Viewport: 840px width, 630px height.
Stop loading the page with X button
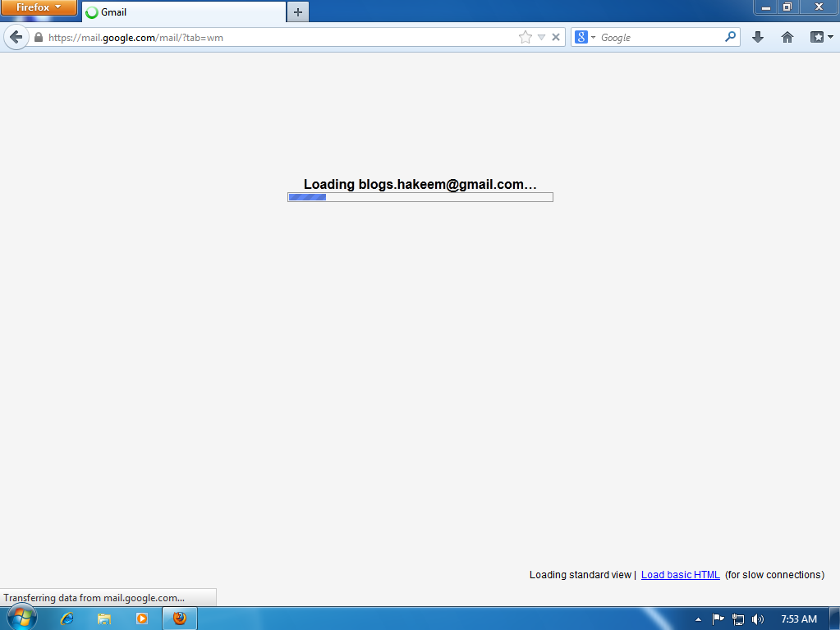556,38
